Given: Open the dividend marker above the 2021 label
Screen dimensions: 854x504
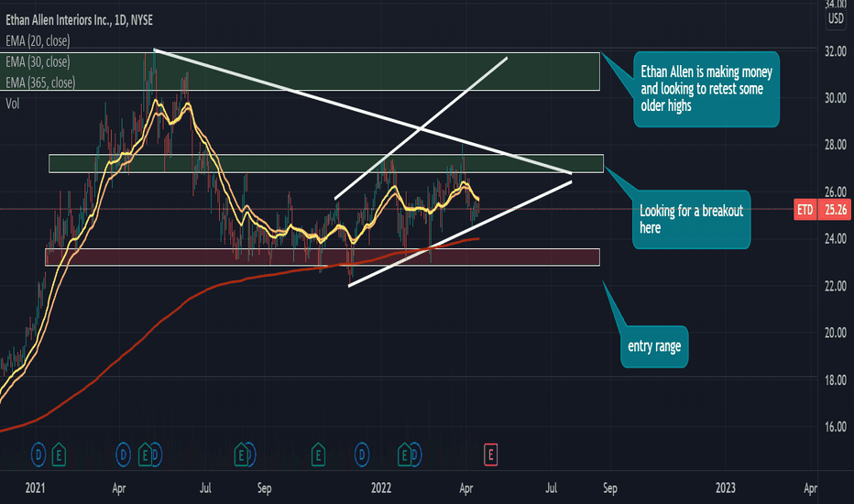Looking at the screenshot, I should coord(38,455).
